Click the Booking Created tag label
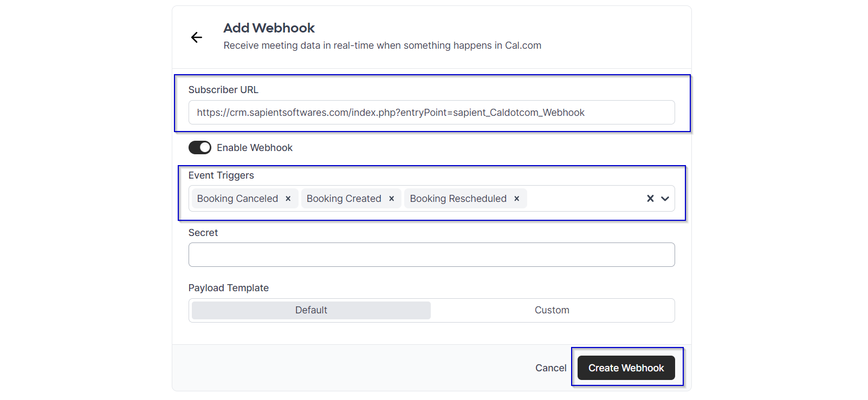Screen dimensions: 868x400 [x=344, y=199]
